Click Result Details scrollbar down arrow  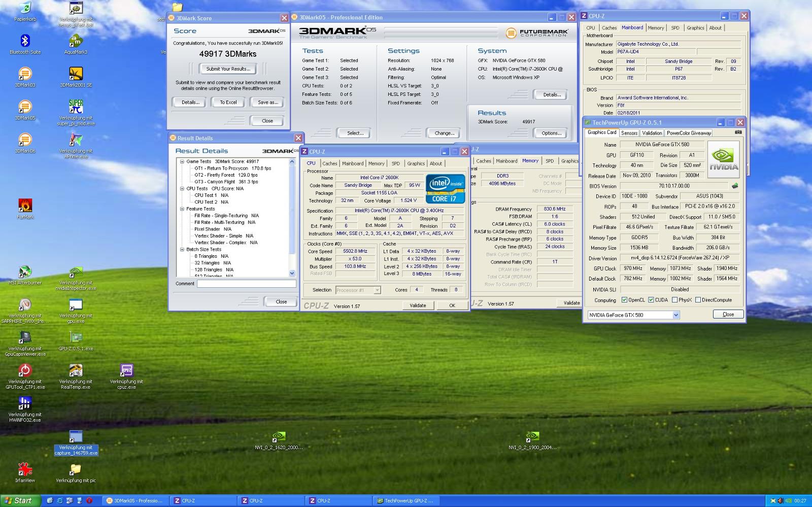point(292,273)
